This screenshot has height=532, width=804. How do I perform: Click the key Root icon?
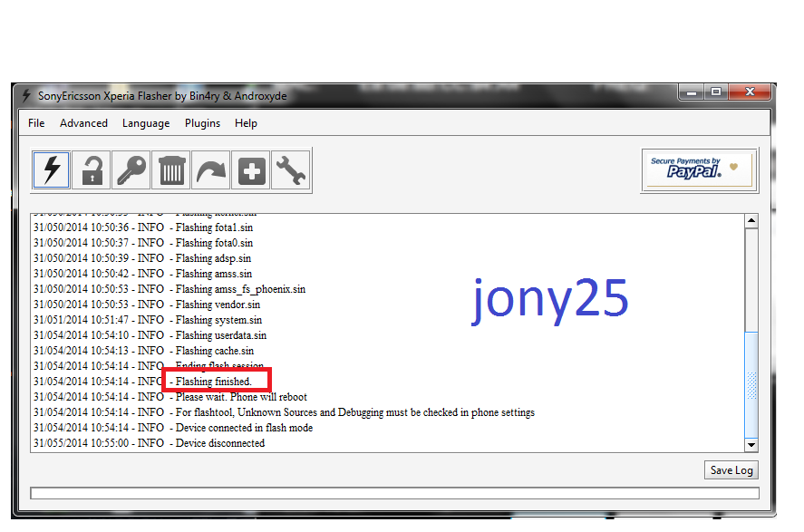131,170
